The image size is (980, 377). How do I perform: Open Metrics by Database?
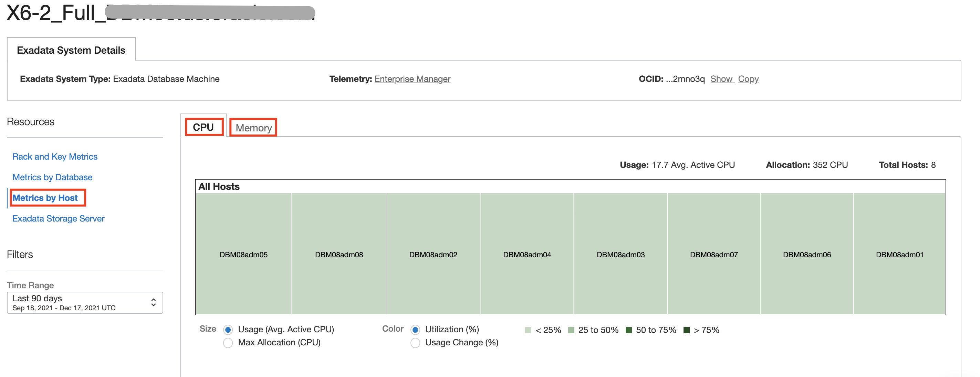coord(52,177)
